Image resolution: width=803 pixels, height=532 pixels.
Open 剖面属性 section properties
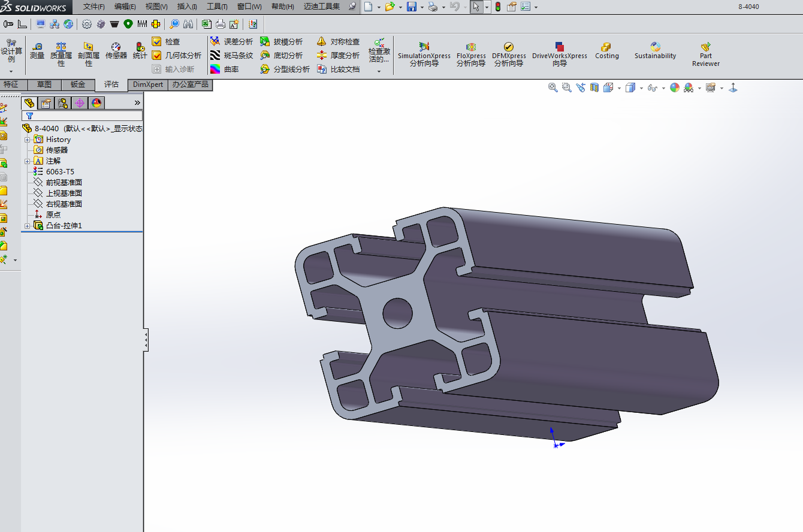pos(89,54)
